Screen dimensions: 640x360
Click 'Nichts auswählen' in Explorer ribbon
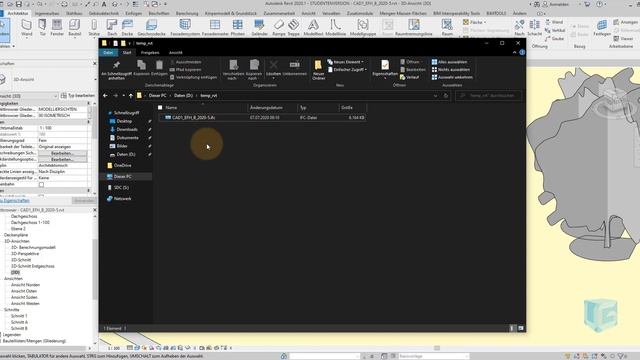tap(451, 70)
